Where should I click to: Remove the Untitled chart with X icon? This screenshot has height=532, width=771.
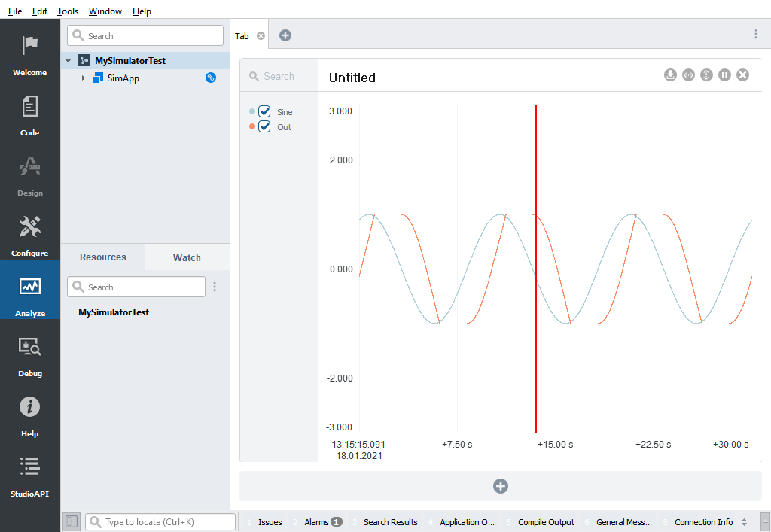(x=742, y=74)
